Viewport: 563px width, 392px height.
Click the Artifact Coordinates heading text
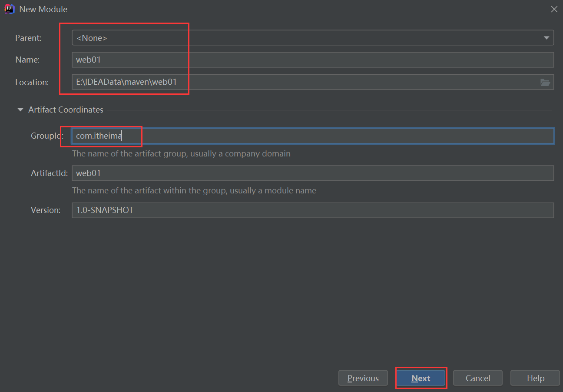pos(66,110)
